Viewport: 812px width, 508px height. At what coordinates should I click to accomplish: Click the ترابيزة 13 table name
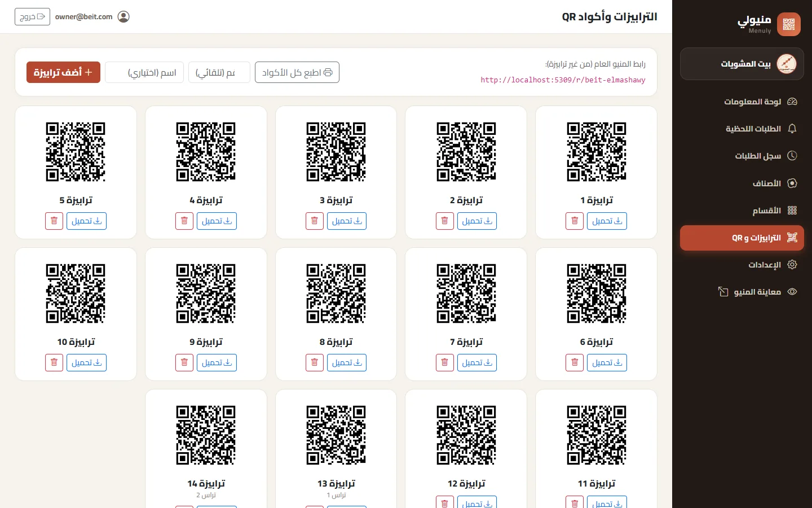tap(336, 484)
